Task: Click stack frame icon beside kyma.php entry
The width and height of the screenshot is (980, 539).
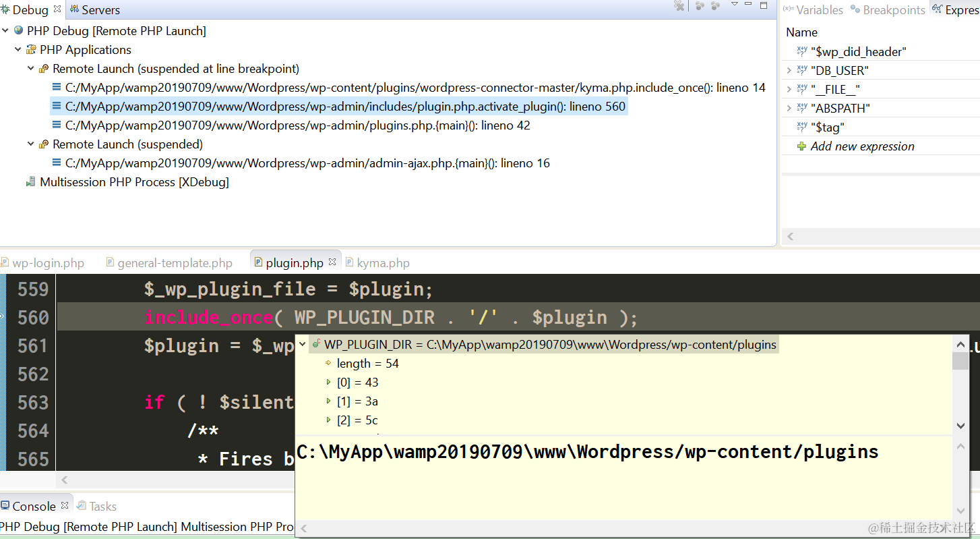Action: pos(57,87)
